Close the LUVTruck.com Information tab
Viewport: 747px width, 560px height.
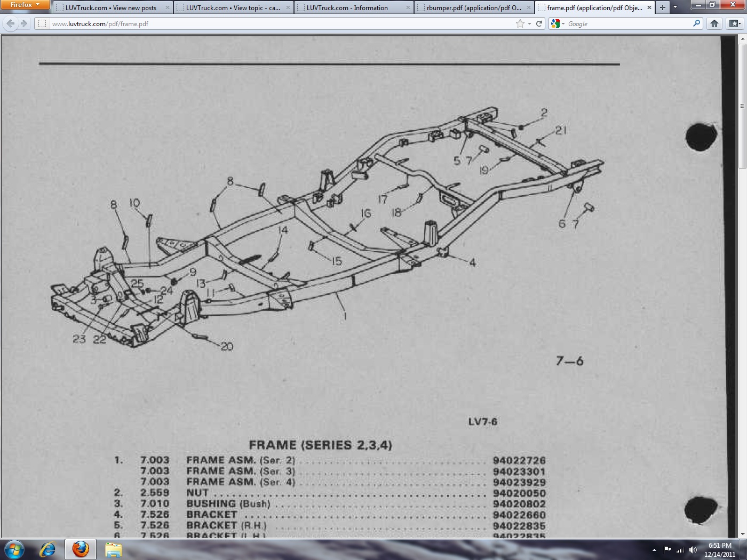click(408, 7)
